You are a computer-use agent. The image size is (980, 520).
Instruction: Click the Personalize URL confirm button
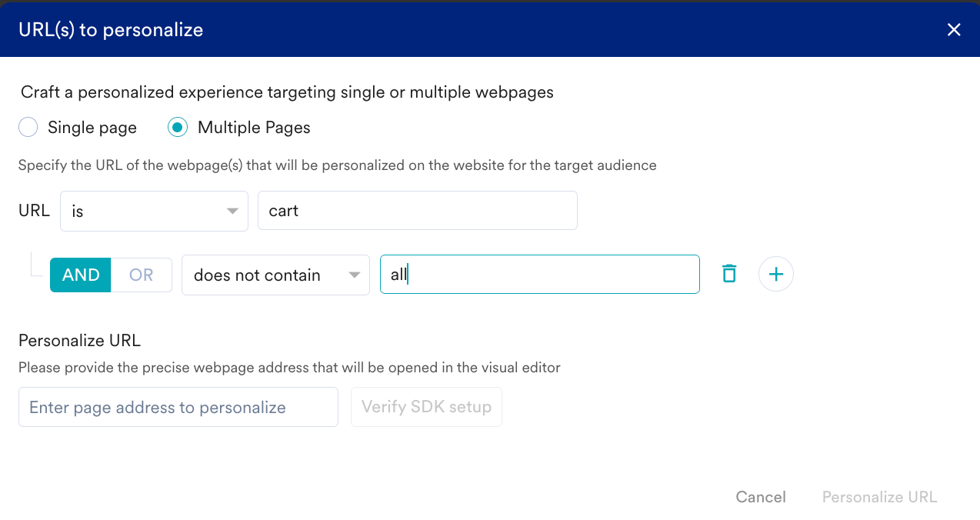click(879, 497)
